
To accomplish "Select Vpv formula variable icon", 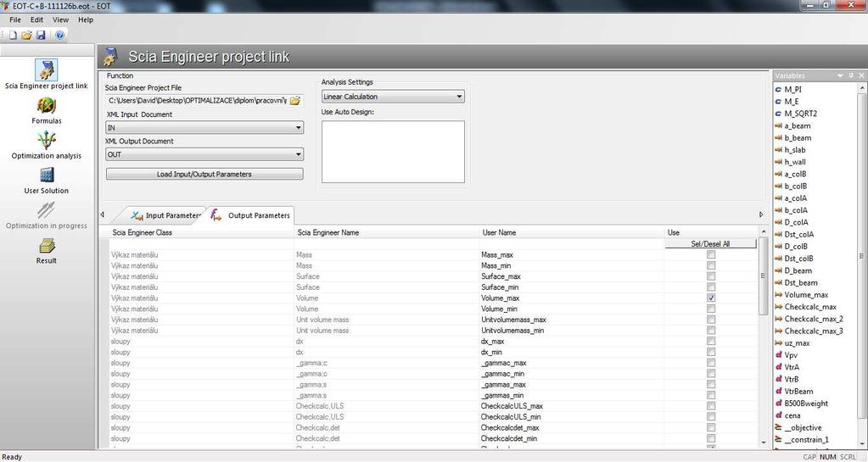I will pos(778,355).
